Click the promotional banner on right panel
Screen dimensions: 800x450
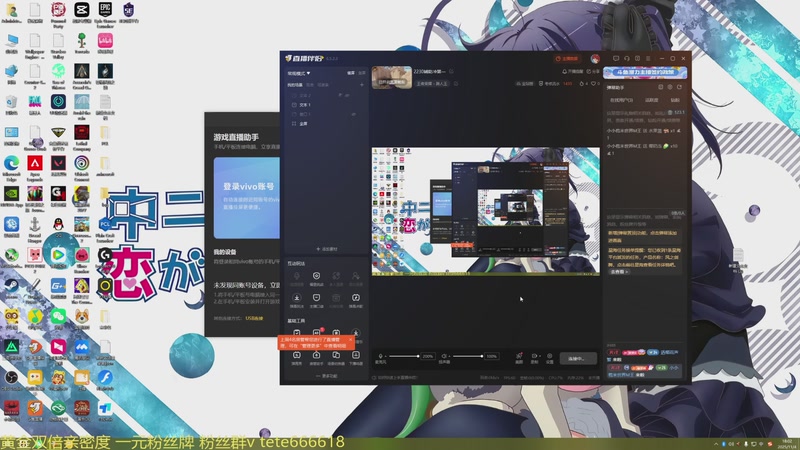(645, 72)
